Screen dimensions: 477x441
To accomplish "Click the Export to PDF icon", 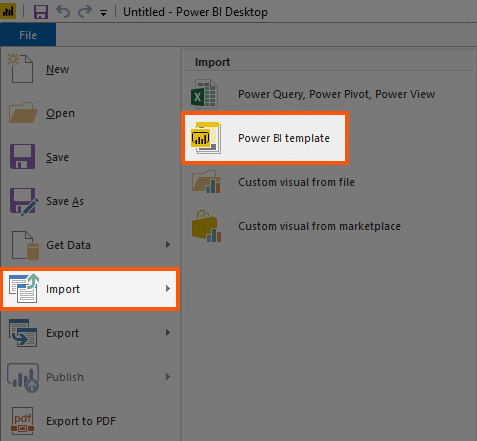I will pyautogui.click(x=23, y=421).
